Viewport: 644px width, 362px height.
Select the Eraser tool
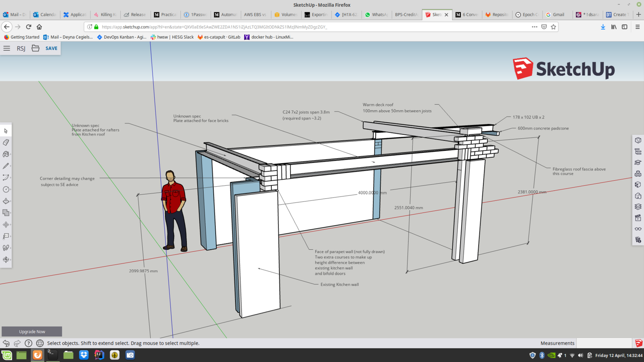pyautogui.click(x=6, y=142)
